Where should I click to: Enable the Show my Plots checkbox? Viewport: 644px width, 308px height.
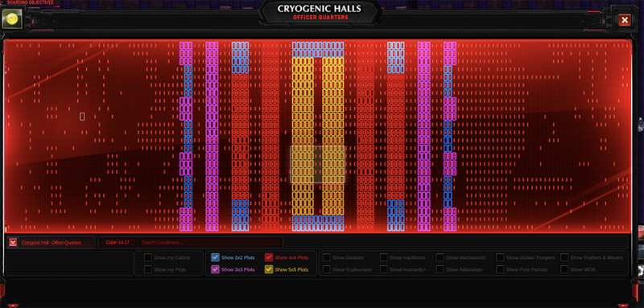point(148,269)
